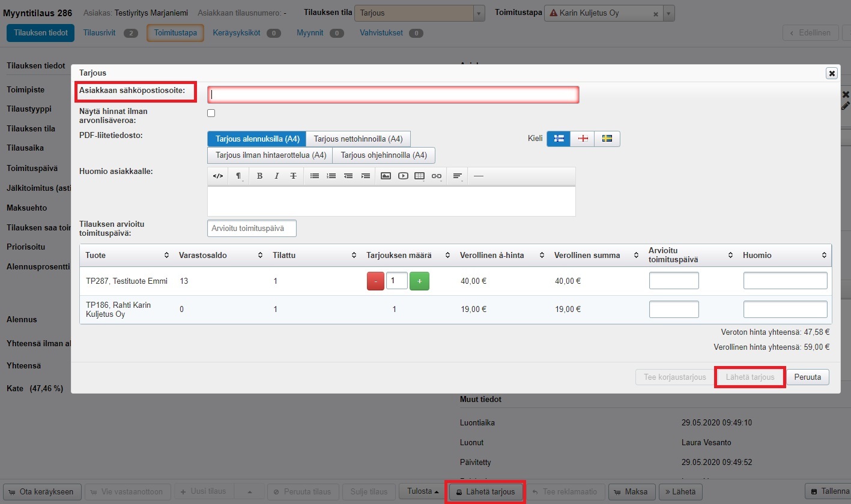851x504 pixels.
Task: Select Swedish flag as offer language
Action: pos(607,139)
